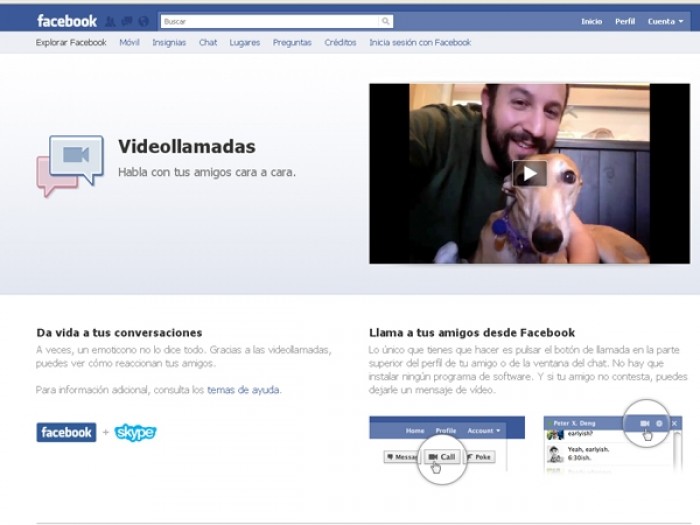Click the Call button illustration
The height and width of the screenshot is (525, 700).
[x=442, y=457]
